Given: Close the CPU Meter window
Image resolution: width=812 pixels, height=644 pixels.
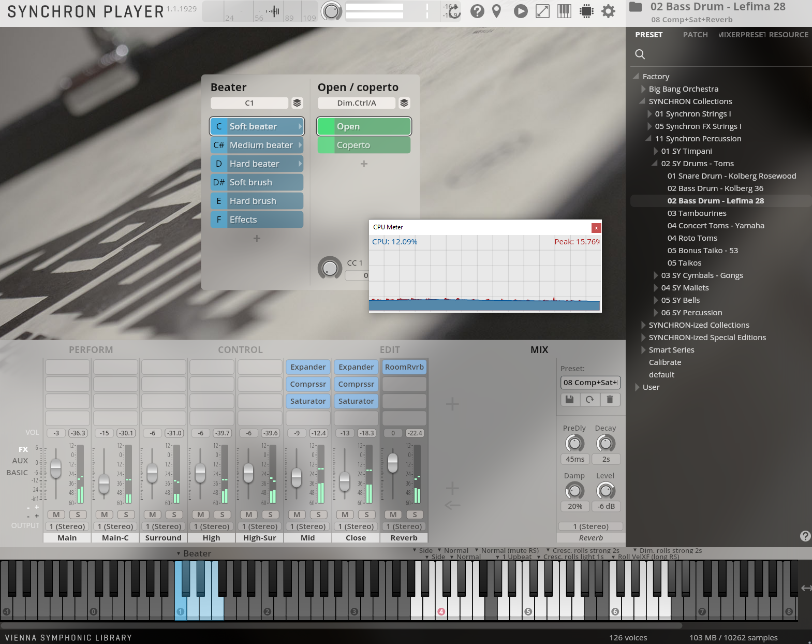Looking at the screenshot, I should [596, 228].
